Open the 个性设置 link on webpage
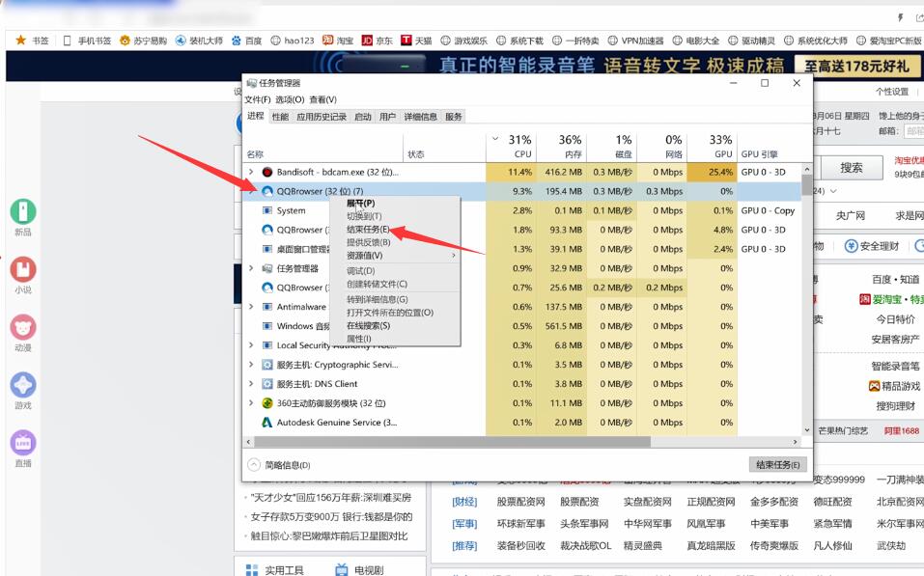This screenshot has width=924, height=576. [x=891, y=92]
